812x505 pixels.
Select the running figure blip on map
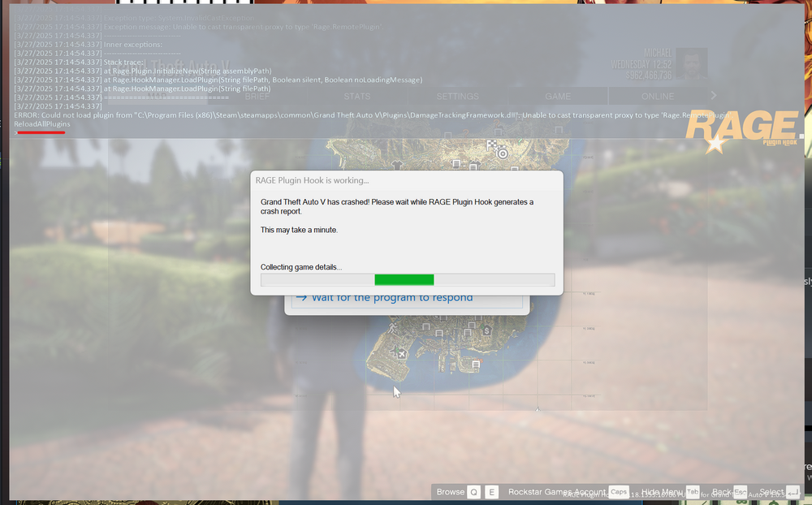click(392, 328)
